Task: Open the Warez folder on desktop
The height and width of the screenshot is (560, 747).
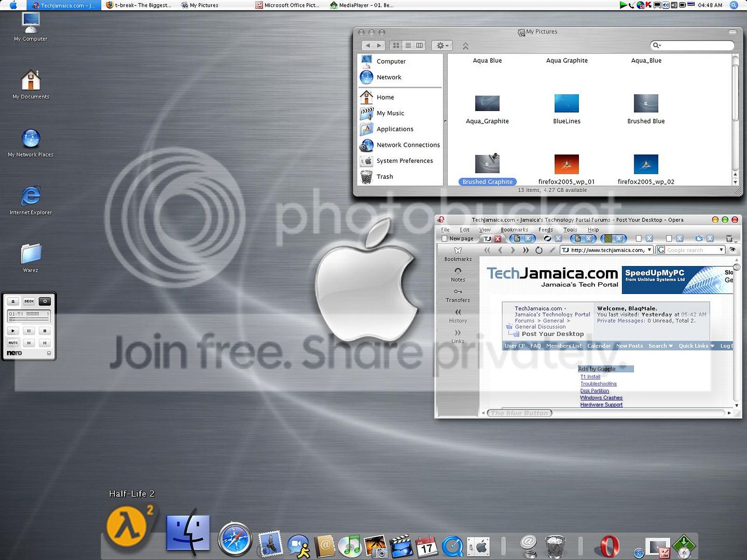Action: [x=31, y=258]
